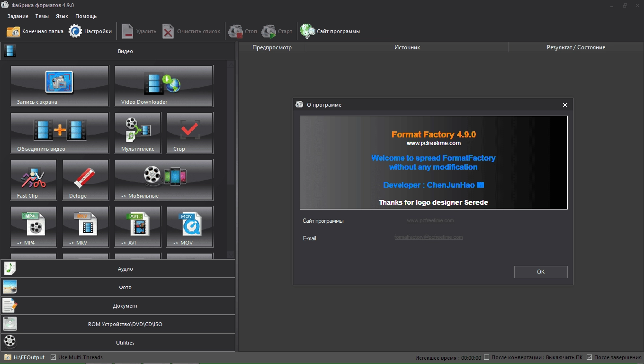
Task: Expand the Audio (Аудио) category
Action: [118, 269]
